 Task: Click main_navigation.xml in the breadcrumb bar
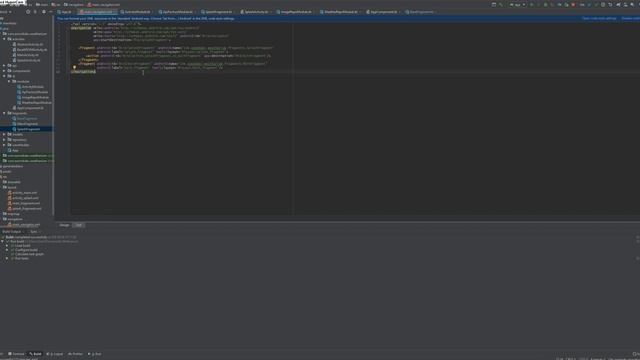(104, 5)
